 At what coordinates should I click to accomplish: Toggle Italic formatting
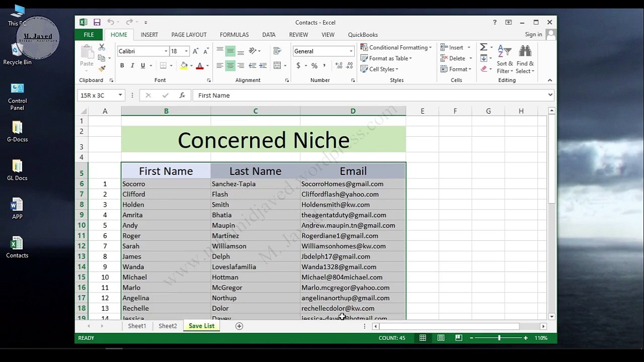coord(132,66)
